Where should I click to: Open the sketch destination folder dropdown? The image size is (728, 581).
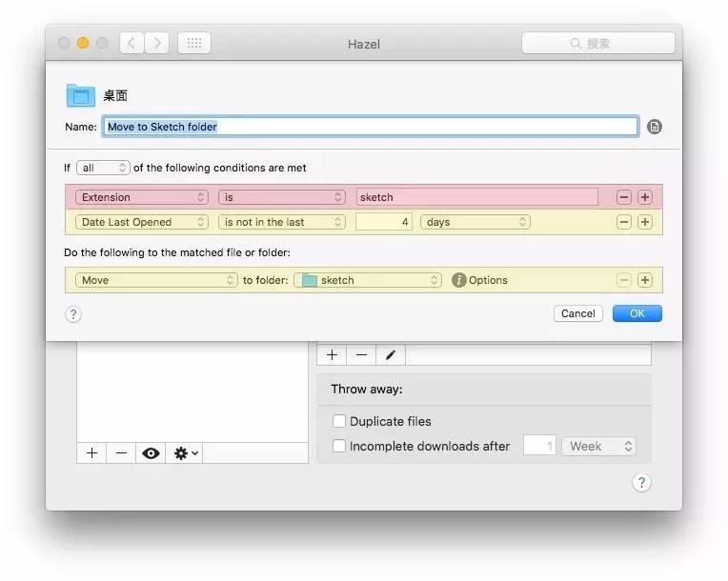tap(367, 280)
